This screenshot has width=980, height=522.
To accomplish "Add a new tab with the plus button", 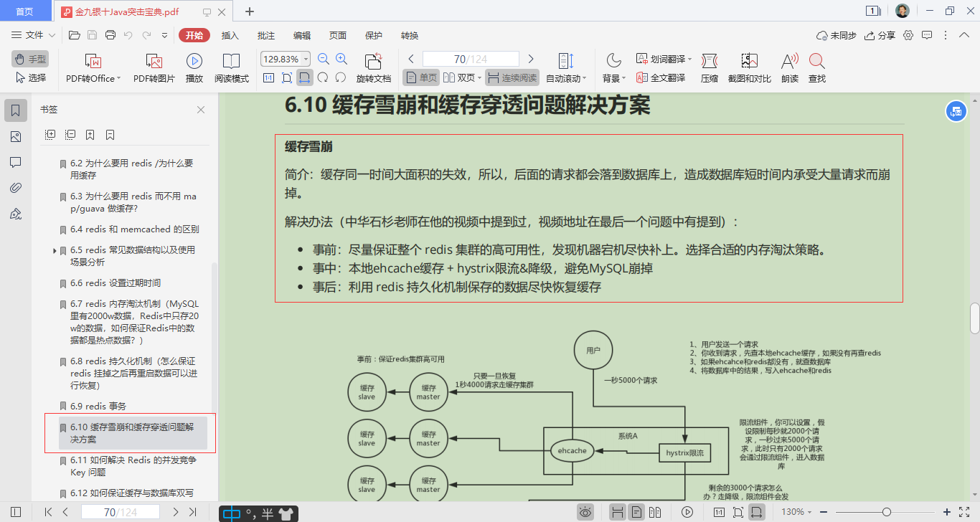I will pyautogui.click(x=250, y=11).
